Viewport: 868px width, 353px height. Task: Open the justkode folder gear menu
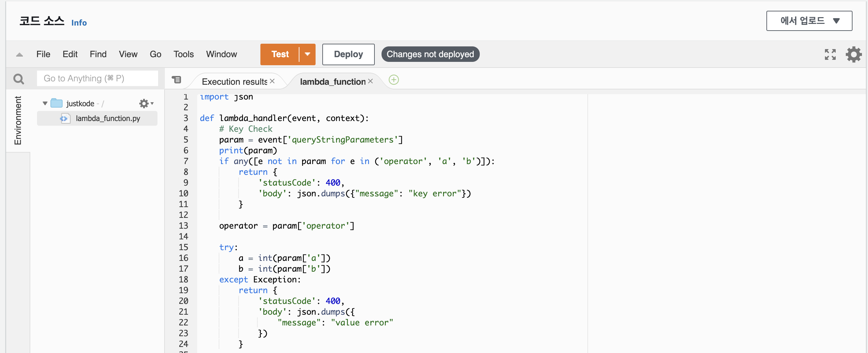tap(146, 104)
